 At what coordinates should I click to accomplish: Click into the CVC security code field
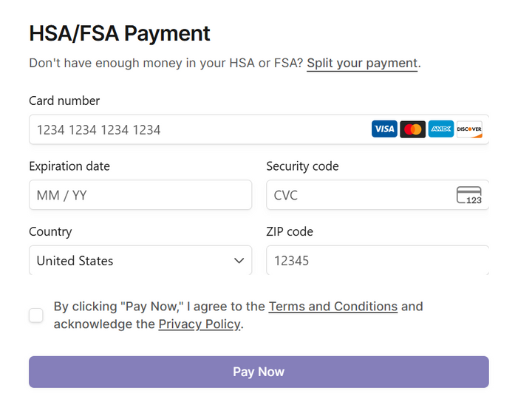(x=358, y=196)
